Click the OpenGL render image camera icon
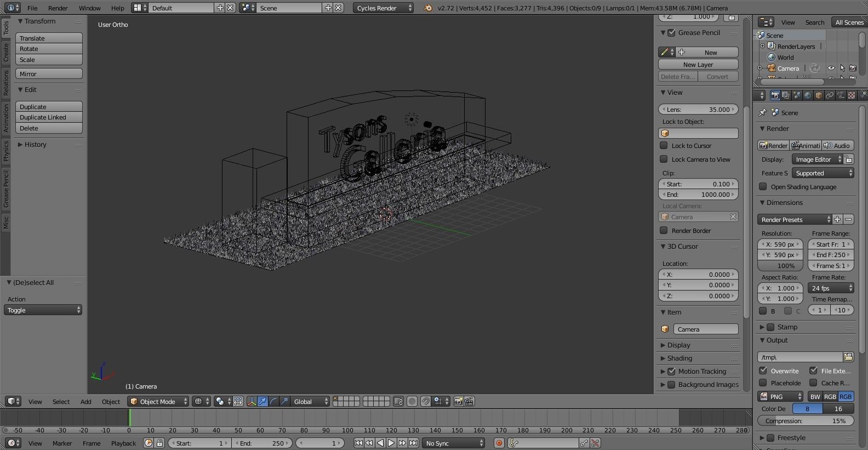Viewport: 868px width, 450px height. tap(459, 401)
